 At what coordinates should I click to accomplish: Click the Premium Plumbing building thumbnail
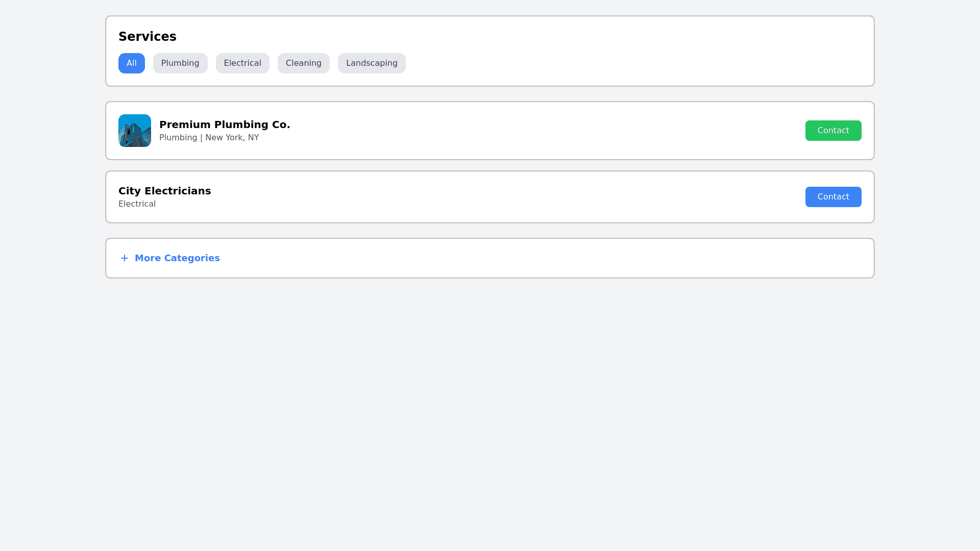(x=135, y=131)
